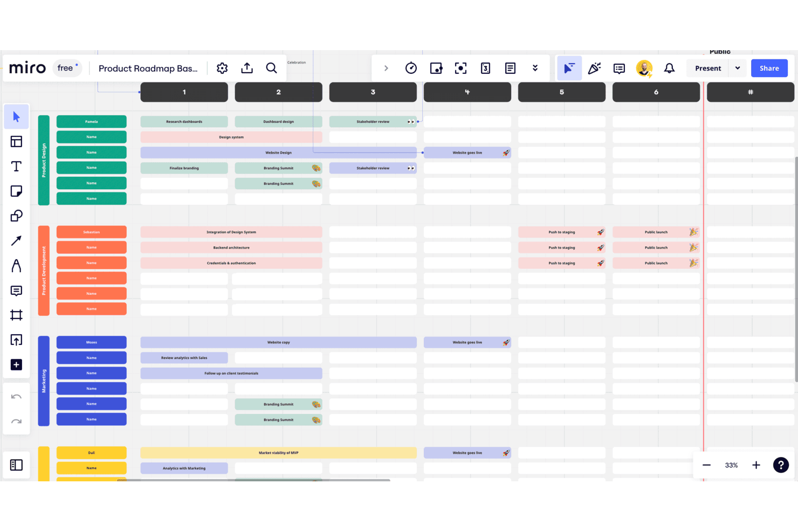The image size is (798, 532).
Task: Open the Shapes tool
Action: tap(16, 216)
